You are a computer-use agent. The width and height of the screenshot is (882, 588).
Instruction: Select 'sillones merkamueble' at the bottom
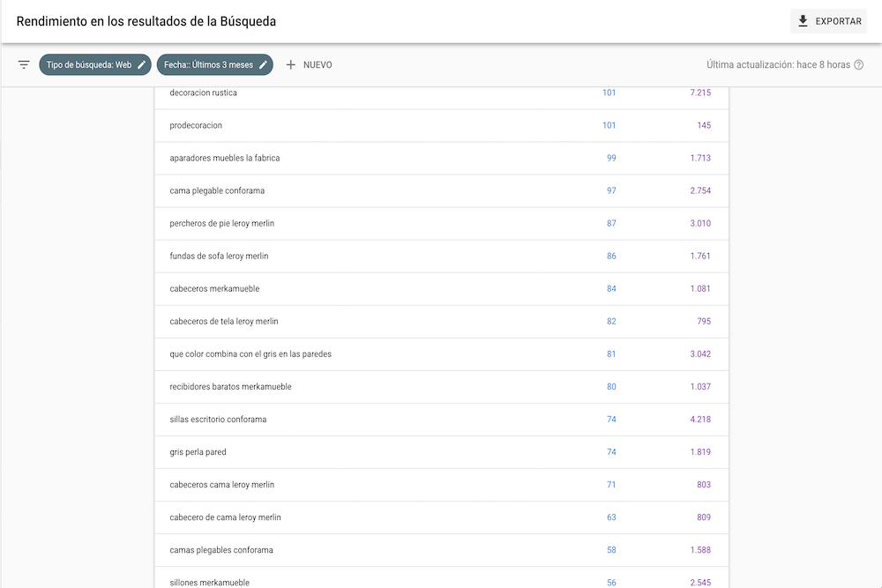click(209, 582)
